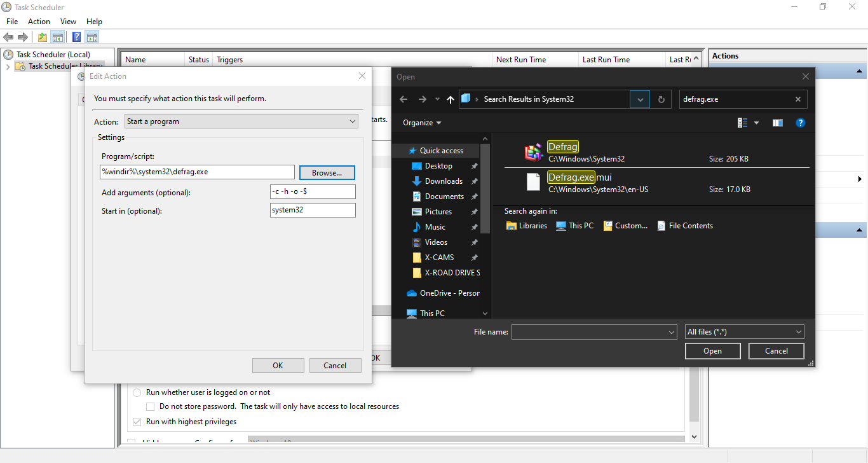
Task: Refresh the System32 search results
Action: coord(660,99)
